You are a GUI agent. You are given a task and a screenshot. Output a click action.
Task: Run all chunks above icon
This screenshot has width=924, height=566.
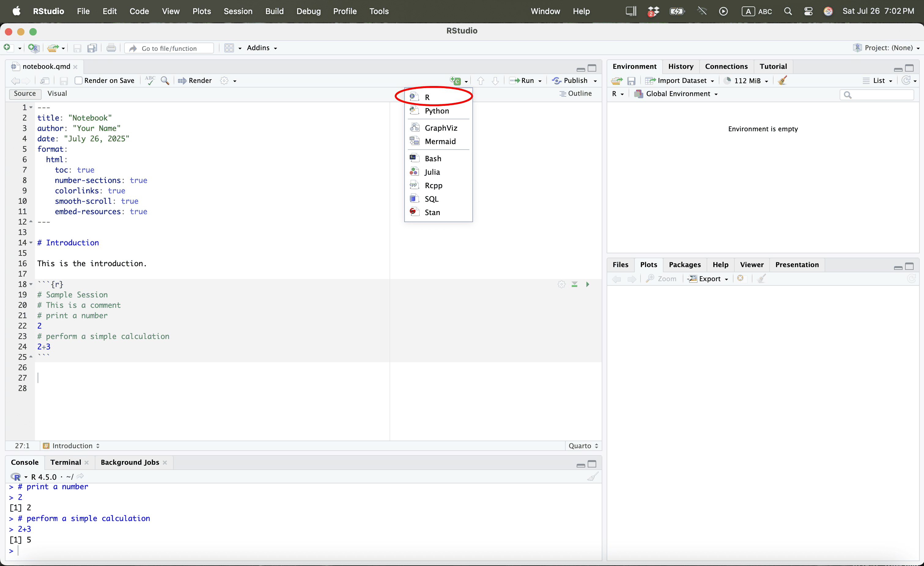point(575,285)
